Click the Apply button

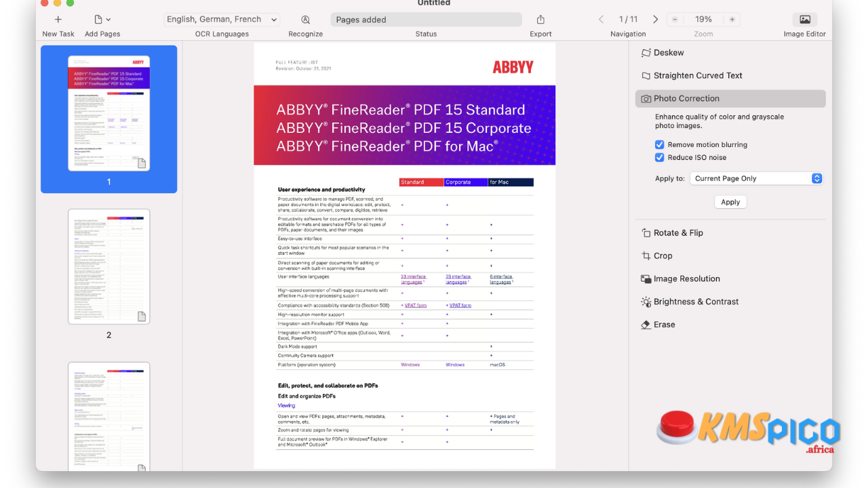point(730,202)
